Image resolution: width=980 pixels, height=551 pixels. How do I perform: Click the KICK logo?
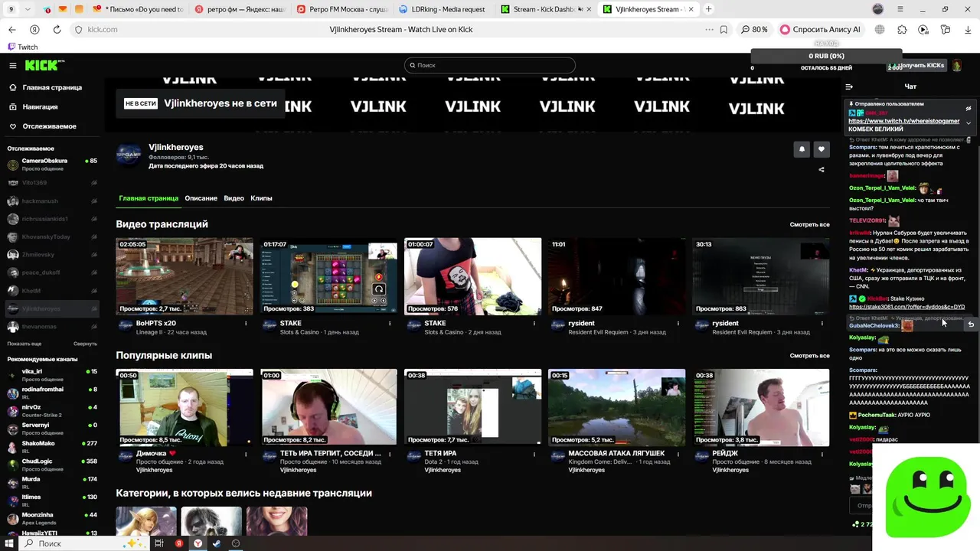click(x=44, y=66)
